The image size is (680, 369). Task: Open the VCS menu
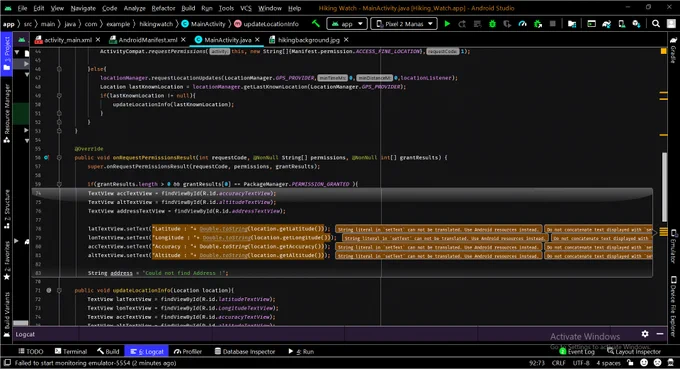click(x=246, y=8)
